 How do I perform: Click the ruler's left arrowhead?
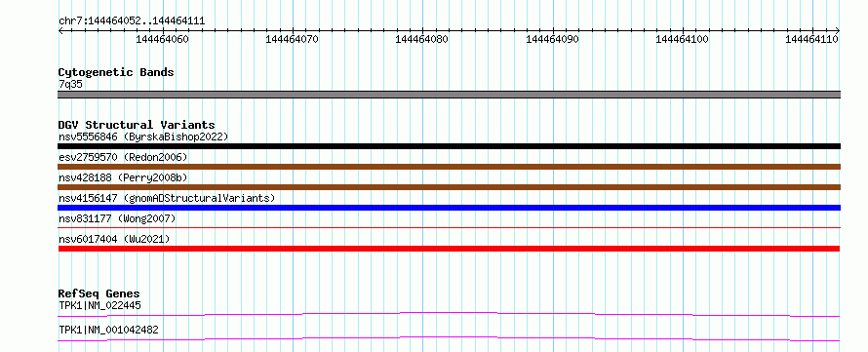[60, 30]
